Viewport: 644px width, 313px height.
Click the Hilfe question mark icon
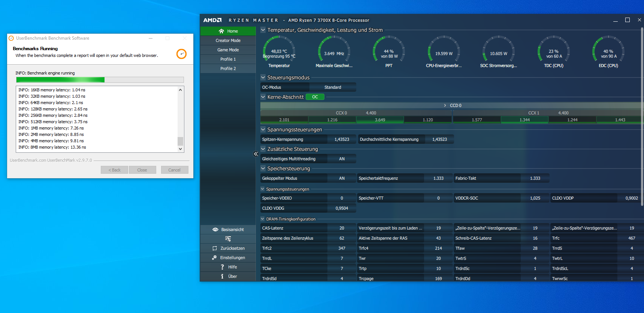(222, 267)
